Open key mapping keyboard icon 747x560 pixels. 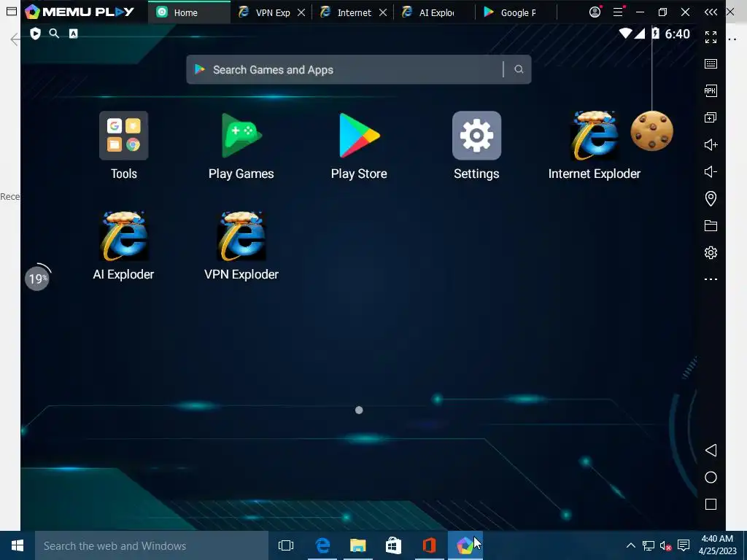point(711,64)
